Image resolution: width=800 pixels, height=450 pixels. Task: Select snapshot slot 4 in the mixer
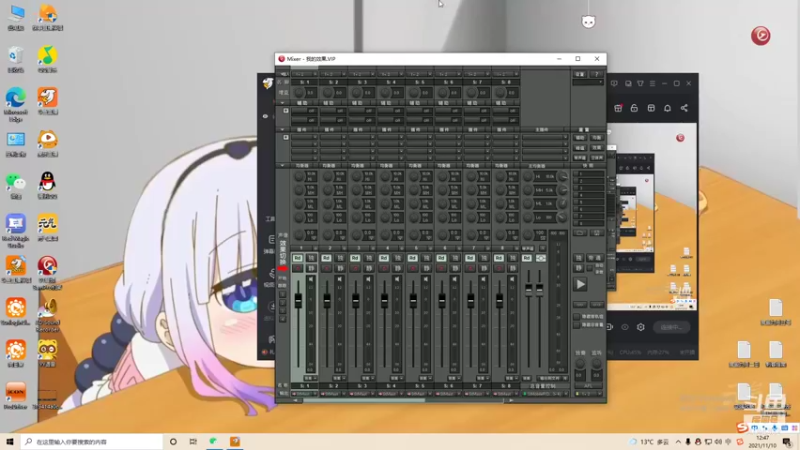pyautogui.click(x=588, y=195)
